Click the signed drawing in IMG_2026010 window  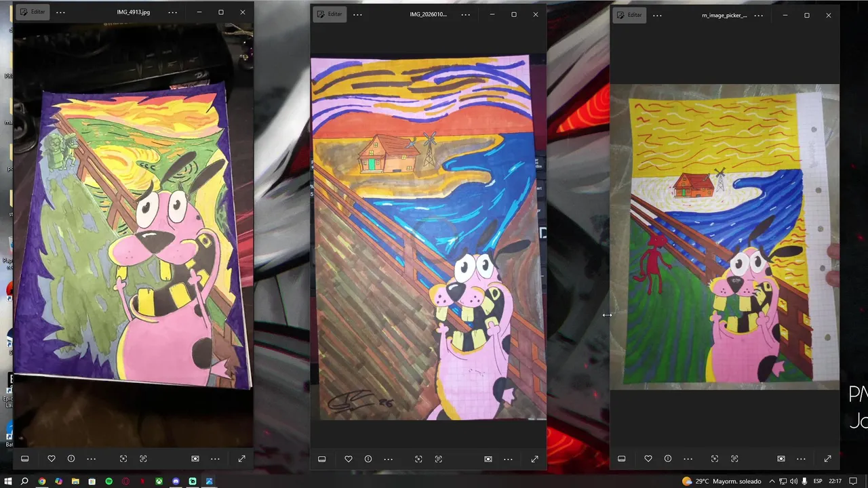[429, 237]
